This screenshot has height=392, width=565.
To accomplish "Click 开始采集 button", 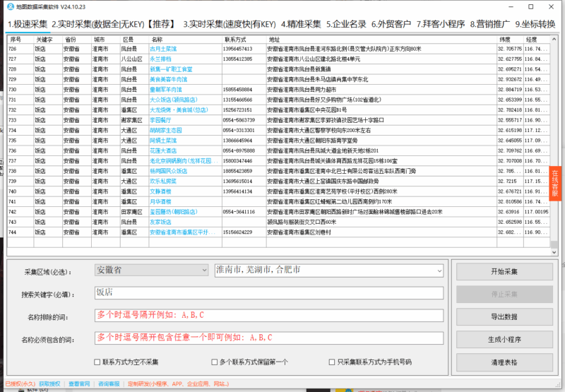I will (504, 272).
